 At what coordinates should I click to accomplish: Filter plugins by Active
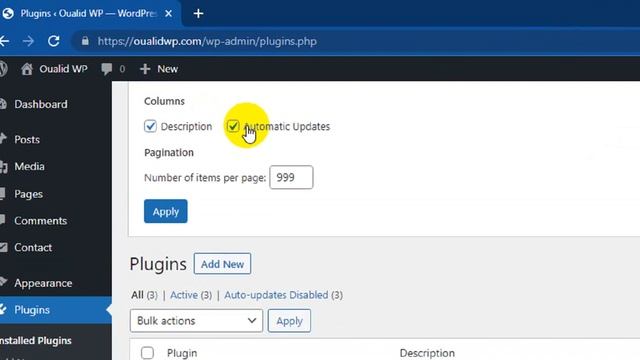(184, 295)
